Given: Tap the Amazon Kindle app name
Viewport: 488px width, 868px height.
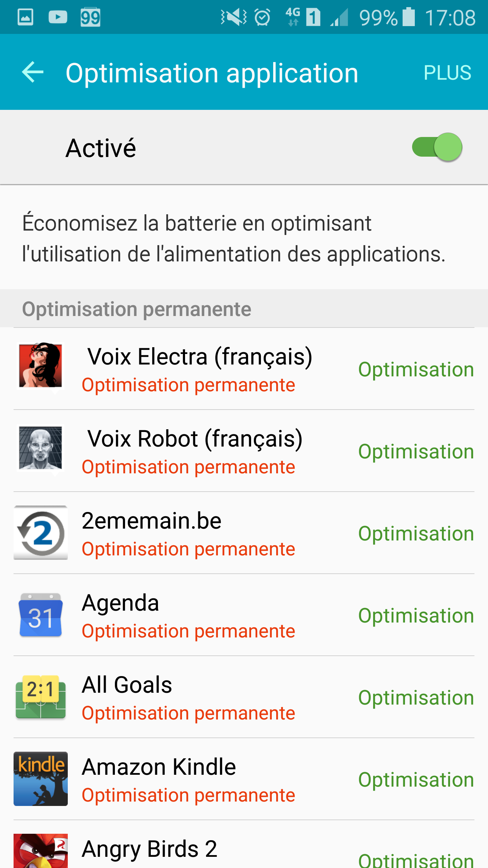Looking at the screenshot, I should (x=159, y=767).
